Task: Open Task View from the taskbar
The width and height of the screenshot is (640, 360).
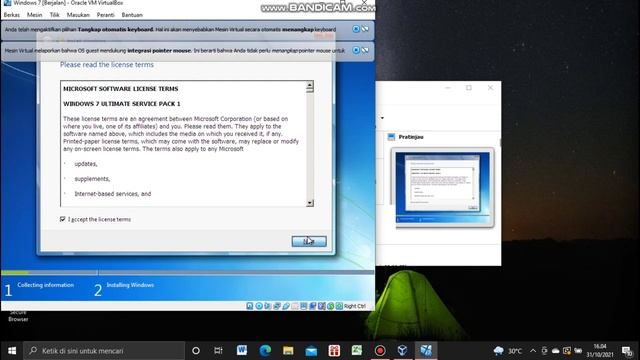Action: coord(218,350)
